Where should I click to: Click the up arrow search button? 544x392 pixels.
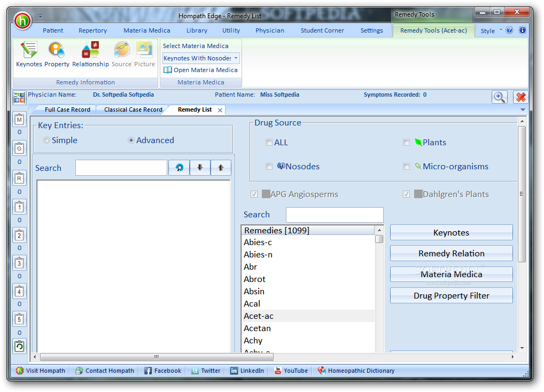coord(221,168)
